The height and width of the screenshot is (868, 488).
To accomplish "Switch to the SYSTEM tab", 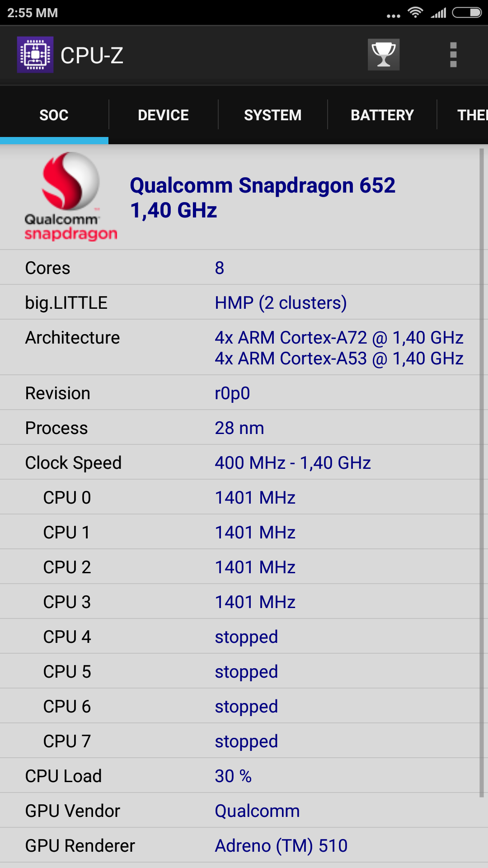I will (x=272, y=115).
